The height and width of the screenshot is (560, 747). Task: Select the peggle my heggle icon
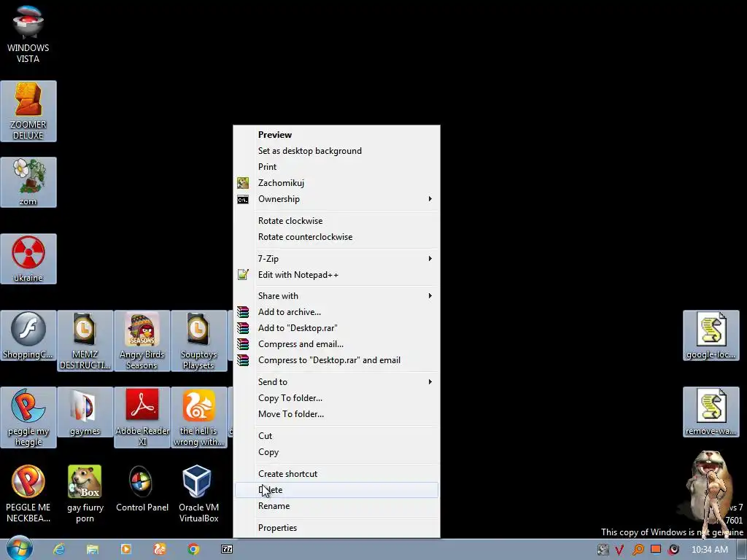click(x=28, y=417)
